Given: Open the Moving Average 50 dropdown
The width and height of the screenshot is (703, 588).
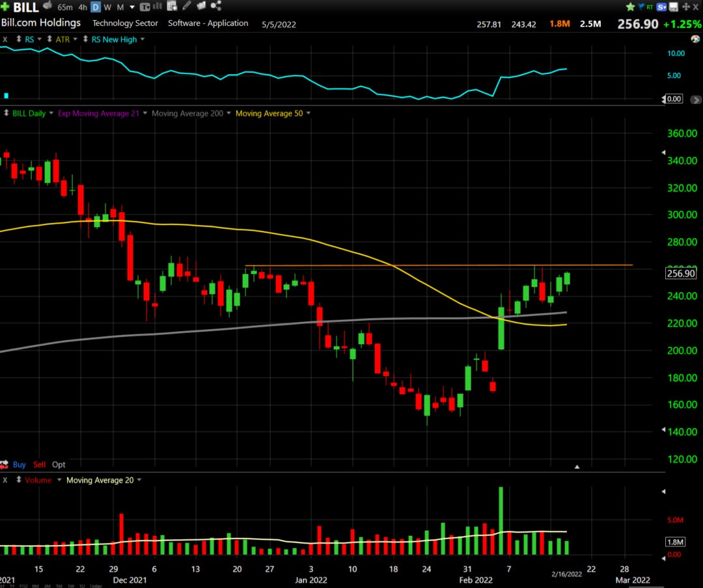Looking at the screenshot, I should click(x=309, y=113).
